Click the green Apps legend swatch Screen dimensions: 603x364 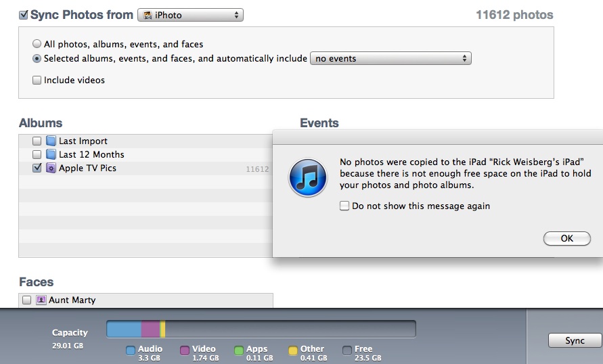click(239, 350)
